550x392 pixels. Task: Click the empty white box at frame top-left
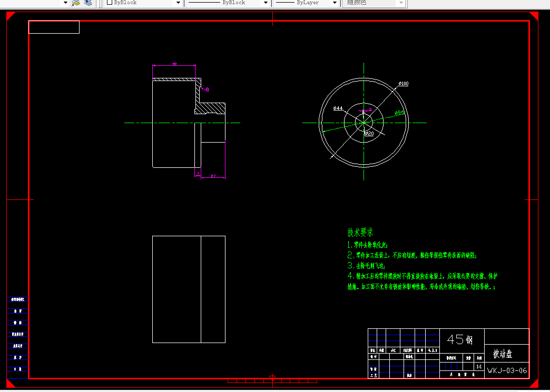(x=54, y=27)
